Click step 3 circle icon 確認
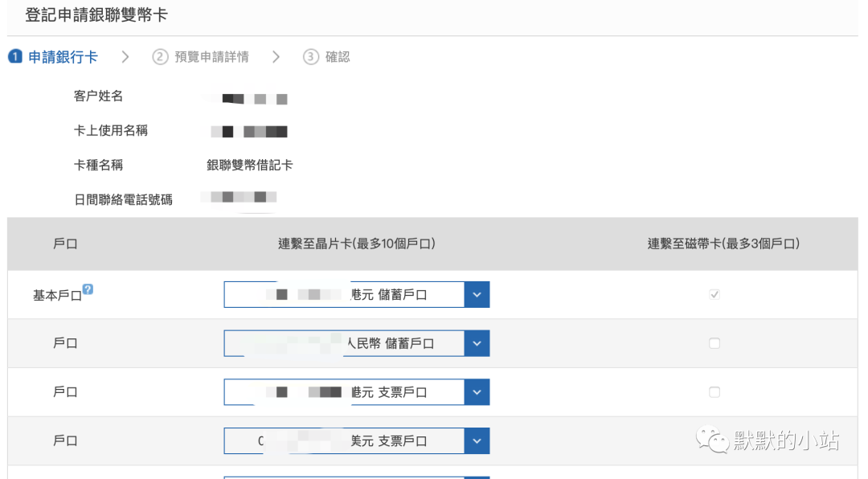 coord(310,57)
